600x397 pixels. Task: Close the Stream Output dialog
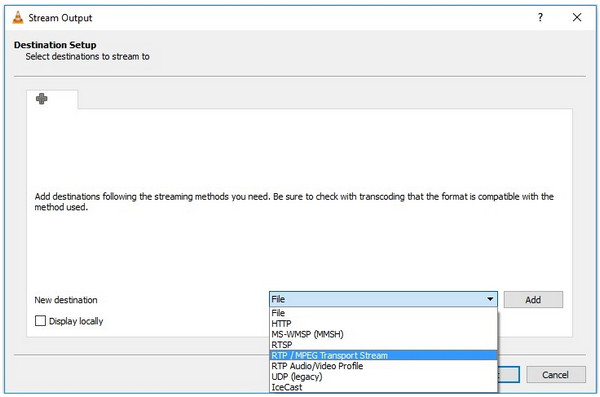577,17
